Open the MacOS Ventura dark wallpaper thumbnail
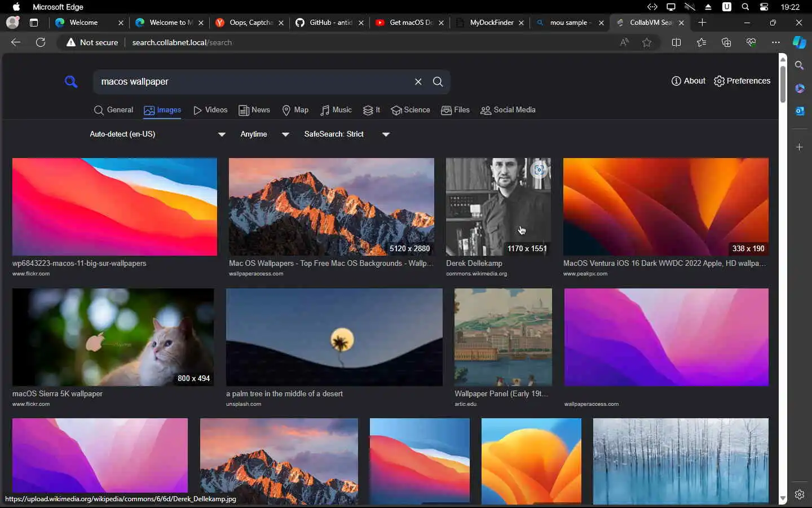The width and height of the screenshot is (812, 508). (x=666, y=207)
